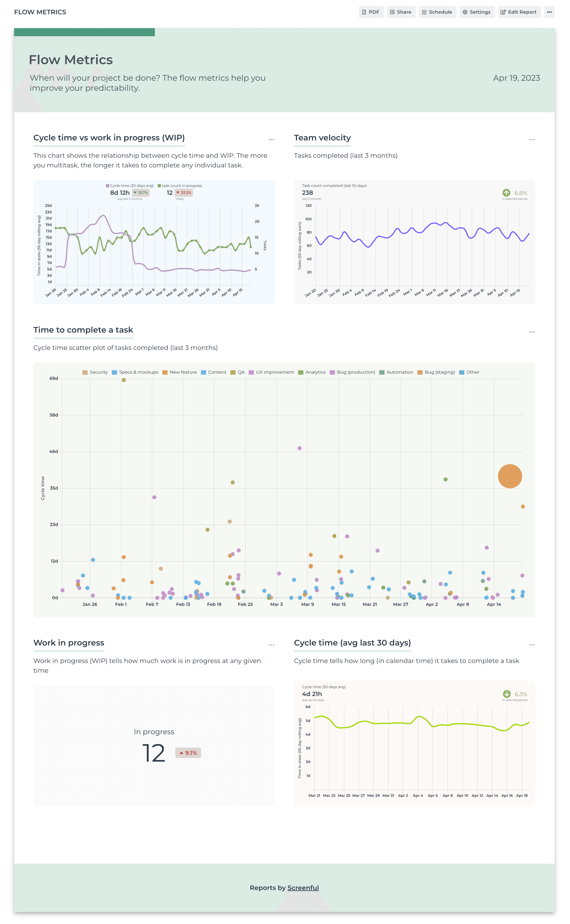Click the 6.3% cycle time change text
Screen dimensions: 570x924
(x=521, y=694)
